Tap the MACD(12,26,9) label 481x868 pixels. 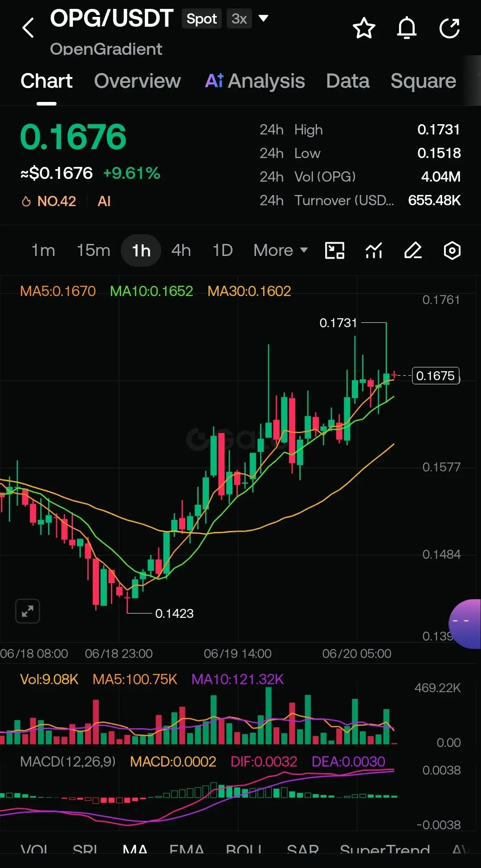point(68,762)
